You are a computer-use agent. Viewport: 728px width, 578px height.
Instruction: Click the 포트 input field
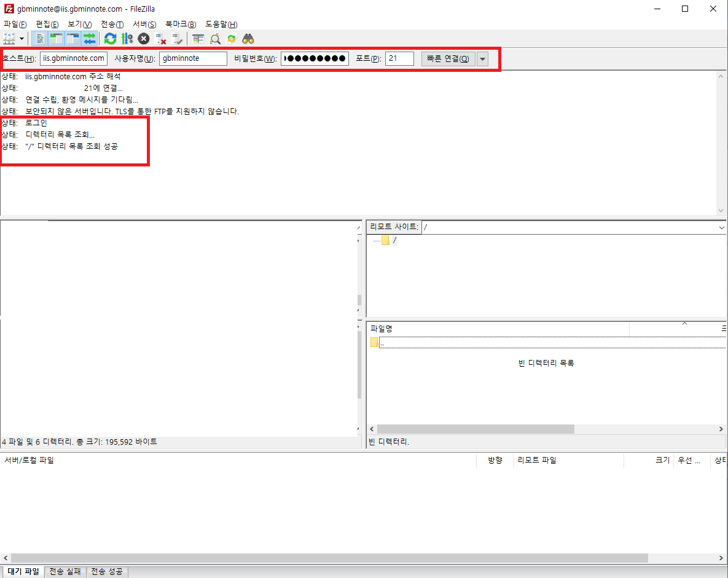tap(399, 58)
